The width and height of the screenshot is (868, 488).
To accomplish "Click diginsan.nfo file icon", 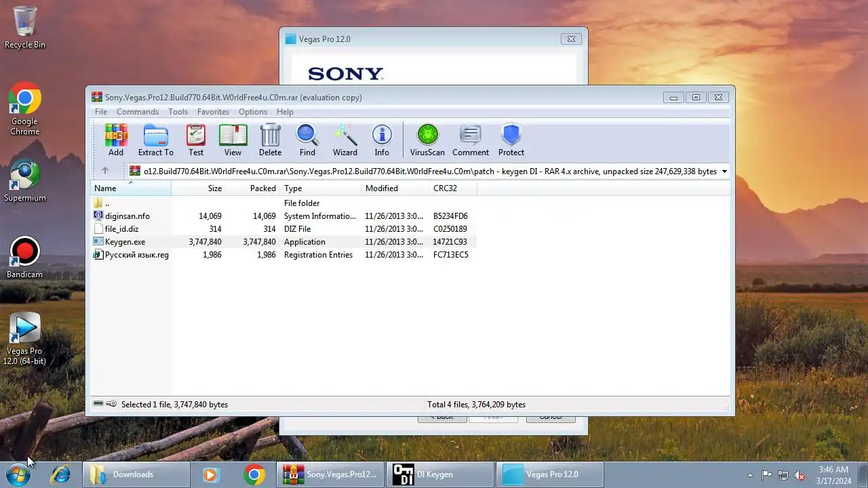I will point(98,216).
